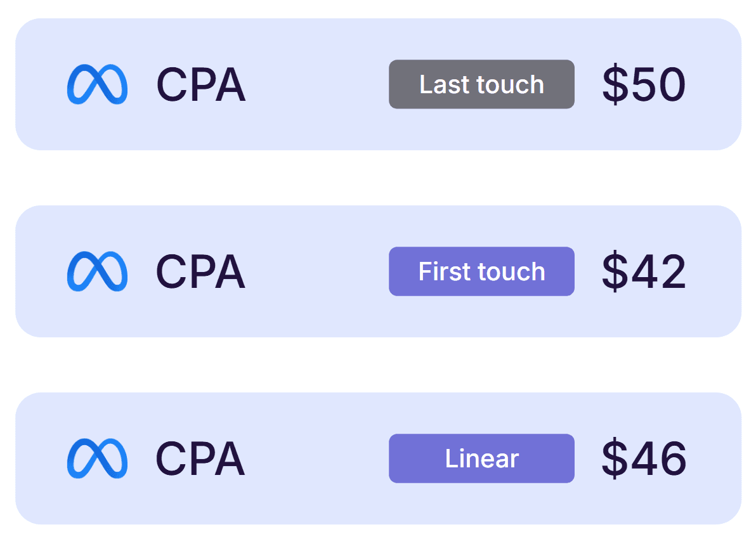This screenshot has height=539, width=756.
Task: Click the $42 CPA value
Action: pyautogui.click(x=644, y=271)
